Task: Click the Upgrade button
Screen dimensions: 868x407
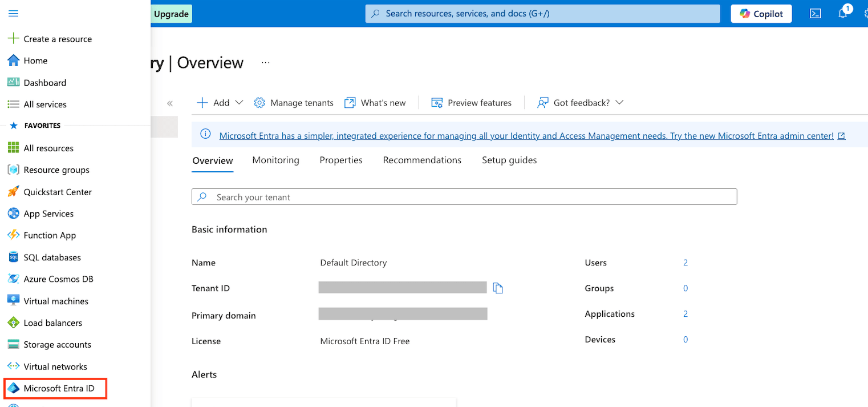Action: [171, 14]
